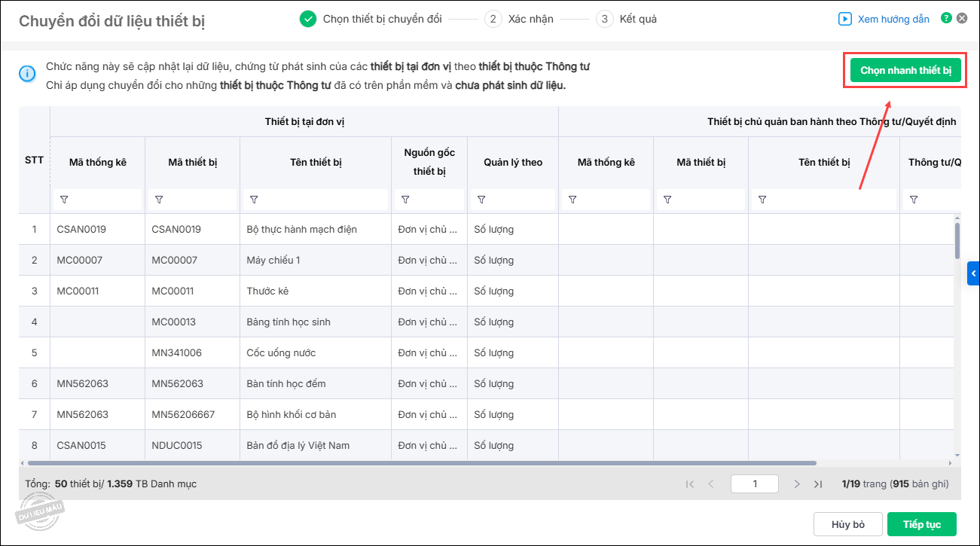Go to first page arrow in pagination
The height and width of the screenshot is (546, 980).
tap(690, 484)
